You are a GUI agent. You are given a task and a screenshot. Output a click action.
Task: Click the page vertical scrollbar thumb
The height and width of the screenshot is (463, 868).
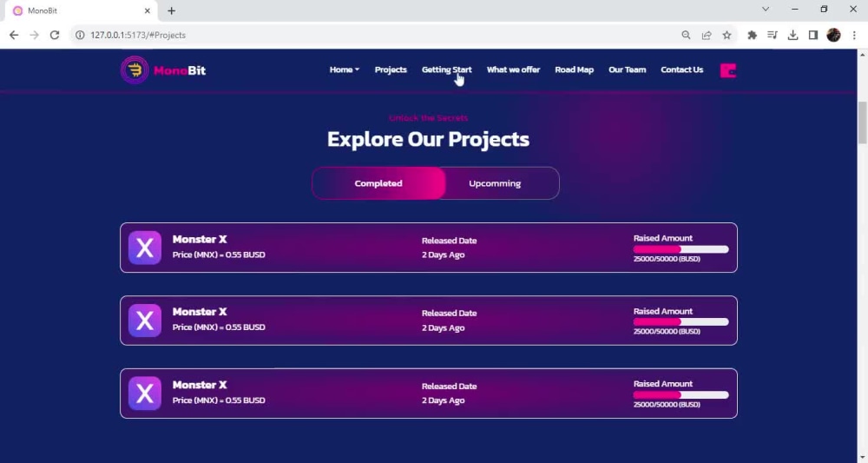pos(863,122)
